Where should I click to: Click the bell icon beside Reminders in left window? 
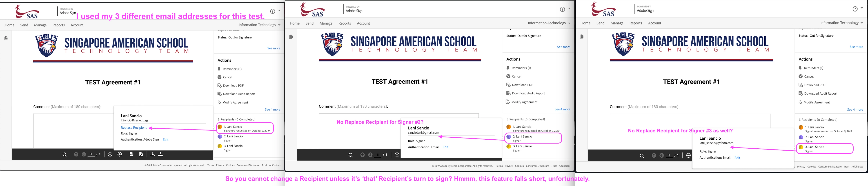click(219, 69)
